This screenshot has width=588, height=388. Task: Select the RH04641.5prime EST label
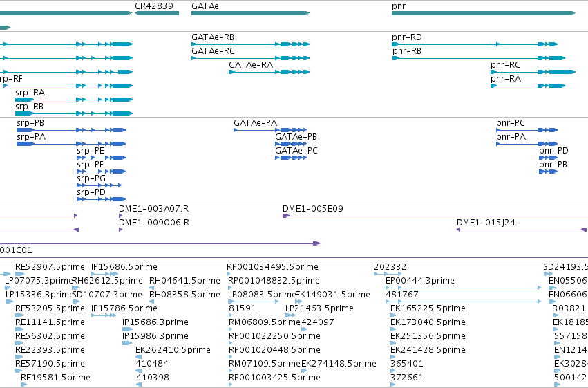(184, 281)
